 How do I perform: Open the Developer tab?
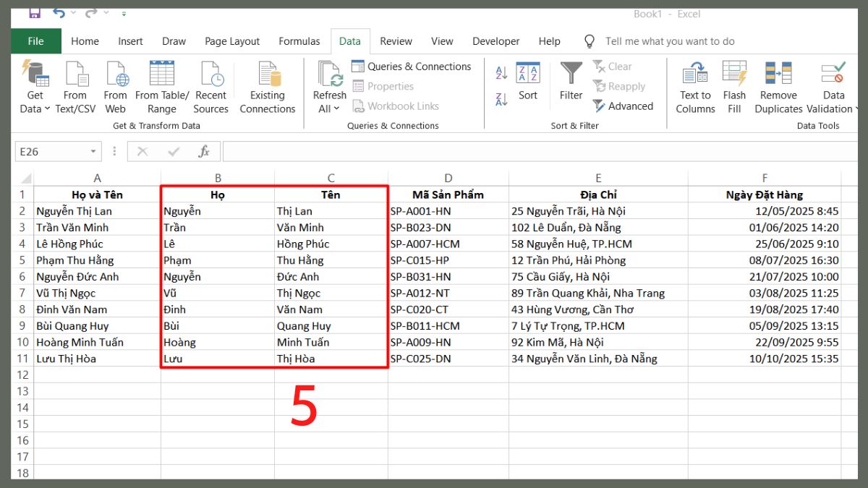pos(495,41)
